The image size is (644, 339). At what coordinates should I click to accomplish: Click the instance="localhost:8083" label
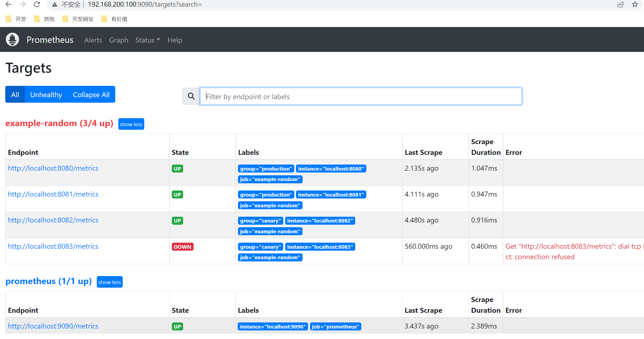[320, 247]
